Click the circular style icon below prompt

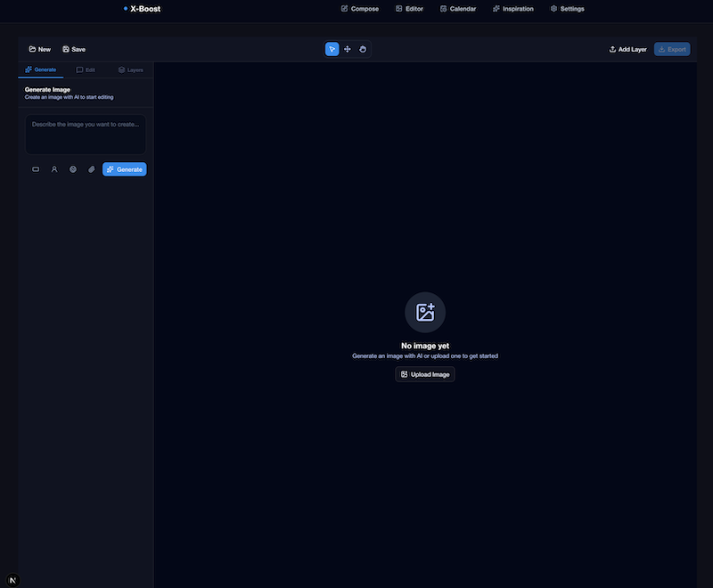pyautogui.click(x=73, y=169)
